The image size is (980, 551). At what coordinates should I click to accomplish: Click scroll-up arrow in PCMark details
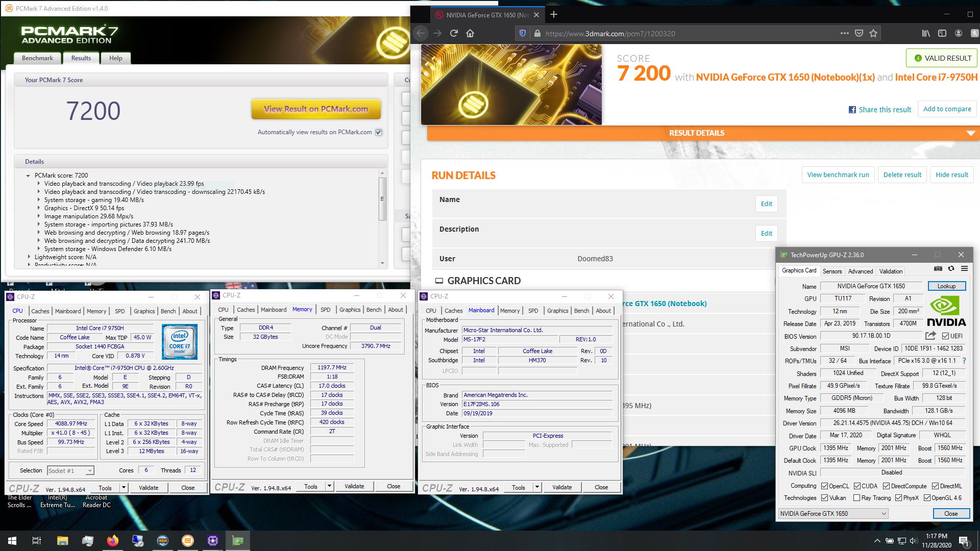pyautogui.click(x=382, y=173)
